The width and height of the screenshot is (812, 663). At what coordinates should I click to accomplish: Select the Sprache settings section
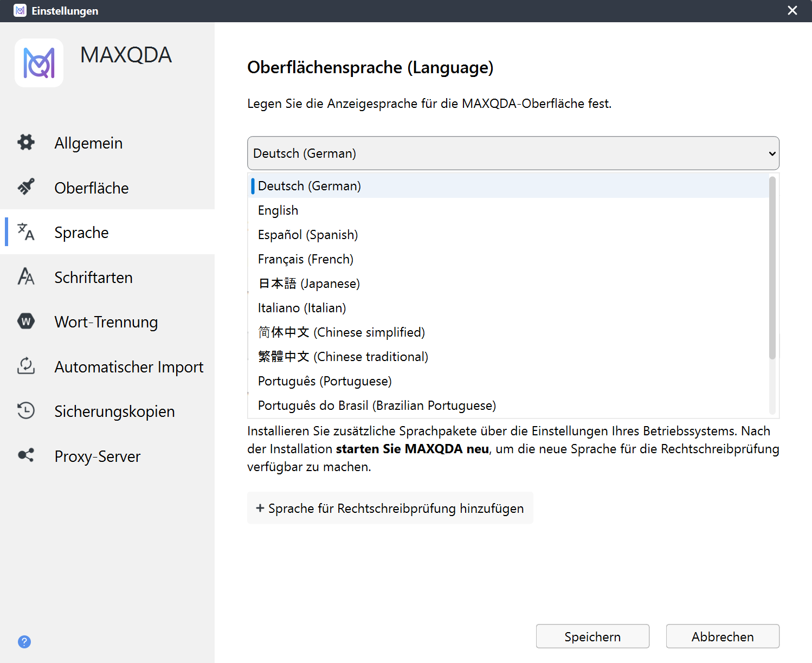[x=107, y=232]
